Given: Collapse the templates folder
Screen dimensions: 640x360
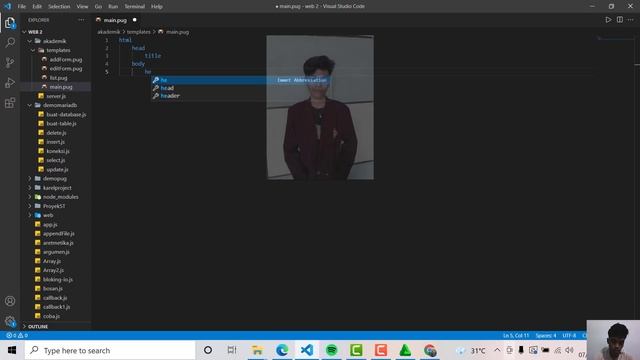Looking at the screenshot, I should (58, 50).
